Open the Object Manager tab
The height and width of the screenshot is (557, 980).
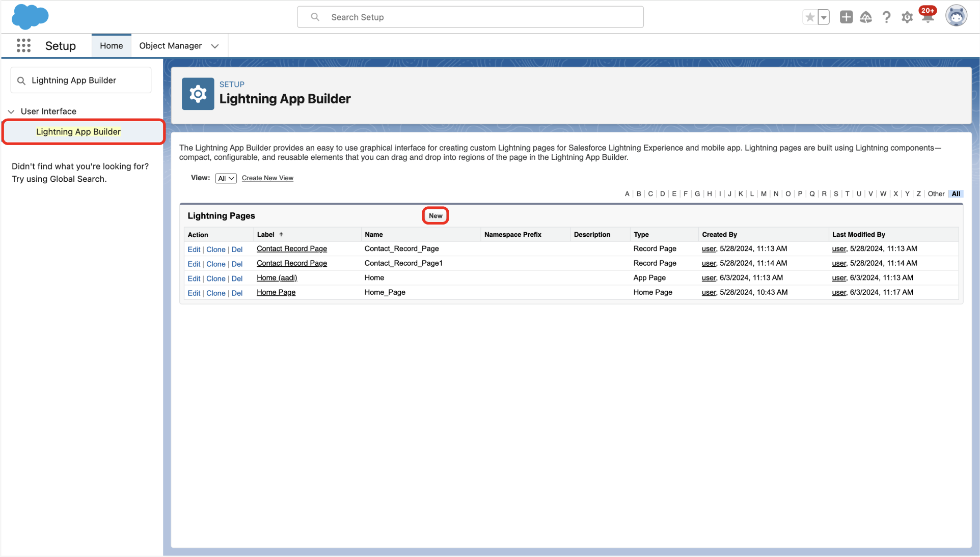(x=170, y=46)
